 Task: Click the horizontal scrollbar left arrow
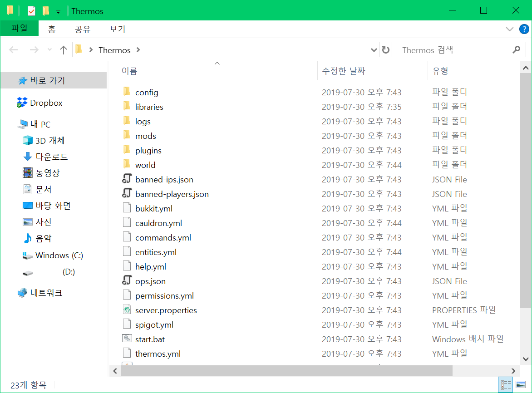[x=115, y=371]
